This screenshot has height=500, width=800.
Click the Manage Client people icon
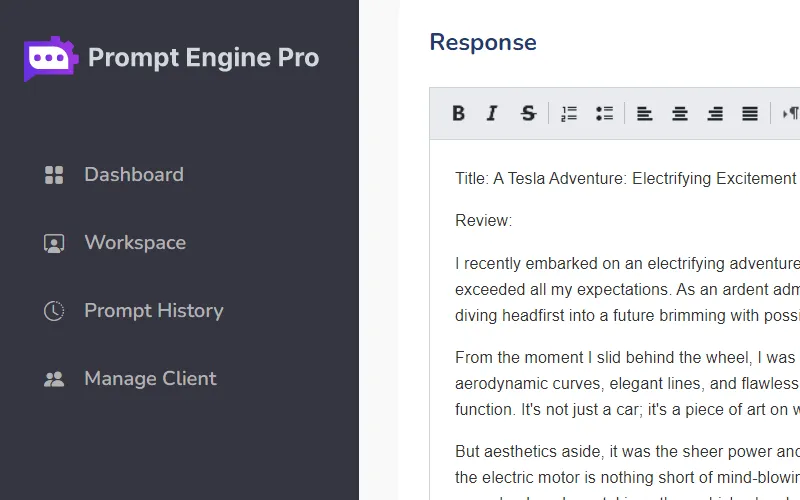(x=54, y=379)
